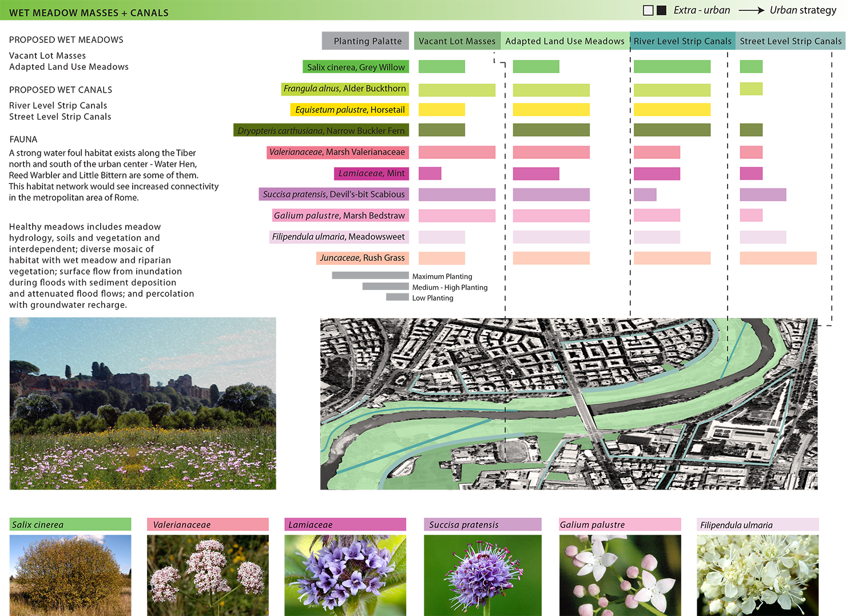Image resolution: width=858 pixels, height=616 pixels.
Task: Click 'Street Level Strip Canals' in the left text list
Action: 60,117
